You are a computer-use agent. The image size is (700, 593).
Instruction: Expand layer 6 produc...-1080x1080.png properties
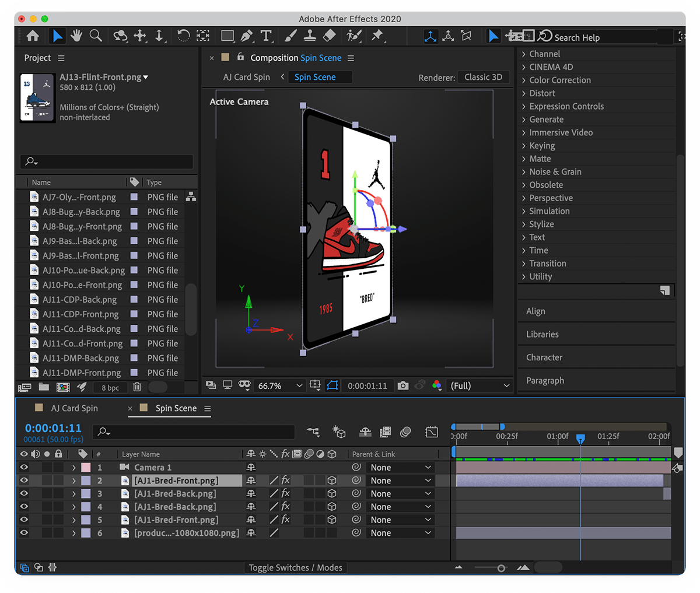(74, 533)
